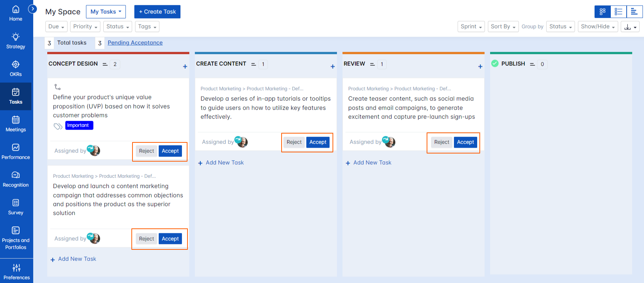Go to Strategy from the sidebar
This screenshot has height=283, width=644.
[x=16, y=41]
